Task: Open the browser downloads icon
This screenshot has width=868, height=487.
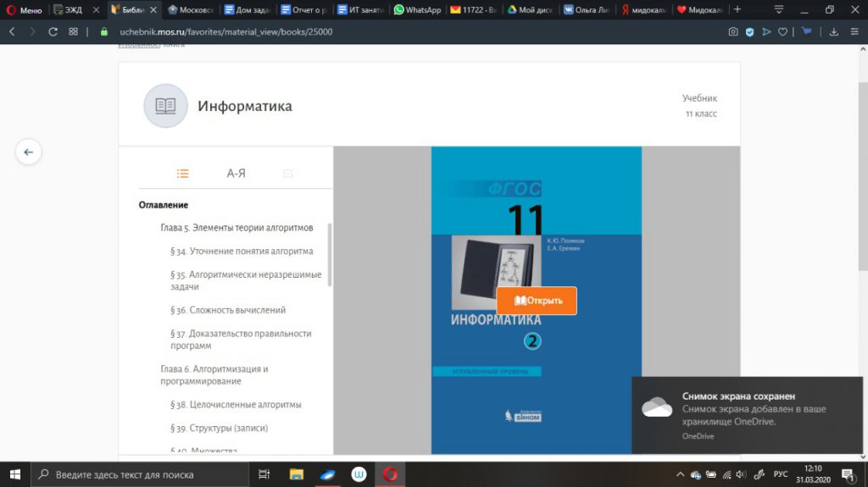Action: coord(834,32)
